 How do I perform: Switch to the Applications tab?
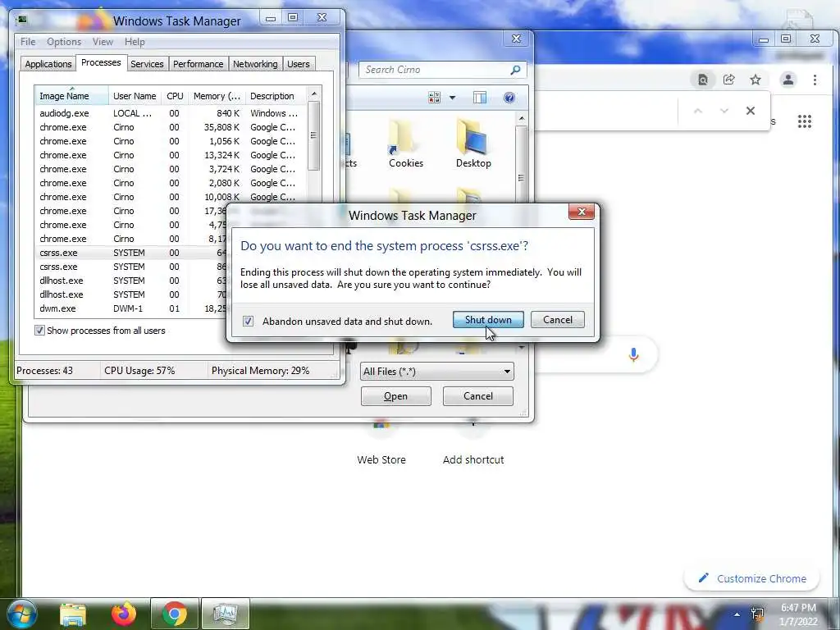[x=48, y=64]
